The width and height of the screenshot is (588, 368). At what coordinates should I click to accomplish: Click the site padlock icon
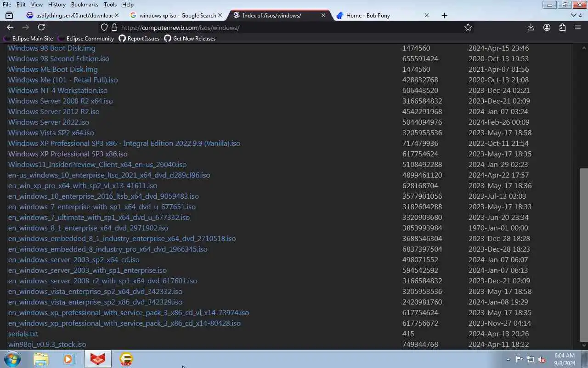[x=114, y=27]
